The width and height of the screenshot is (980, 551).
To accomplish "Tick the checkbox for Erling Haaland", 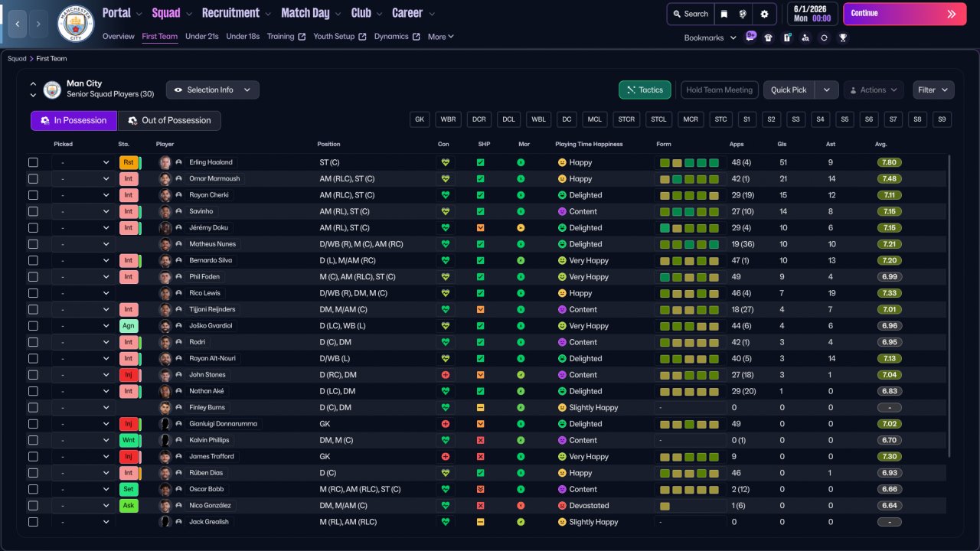I will tap(33, 162).
